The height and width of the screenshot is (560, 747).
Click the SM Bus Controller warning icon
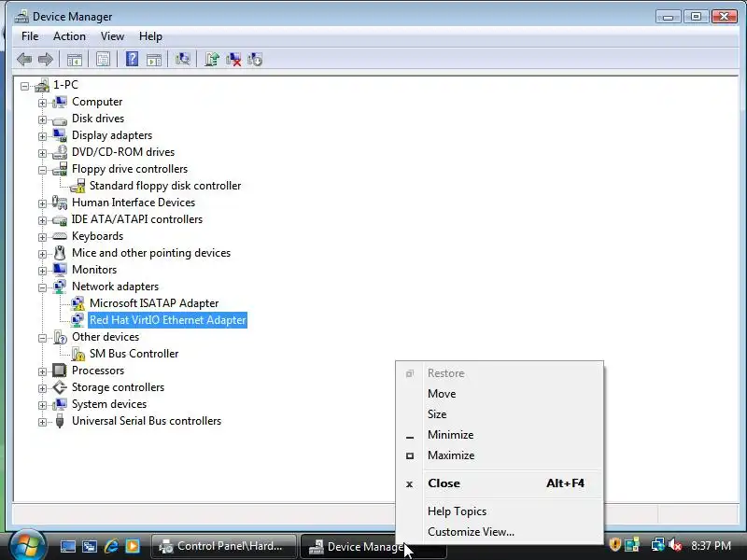pyautogui.click(x=78, y=354)
